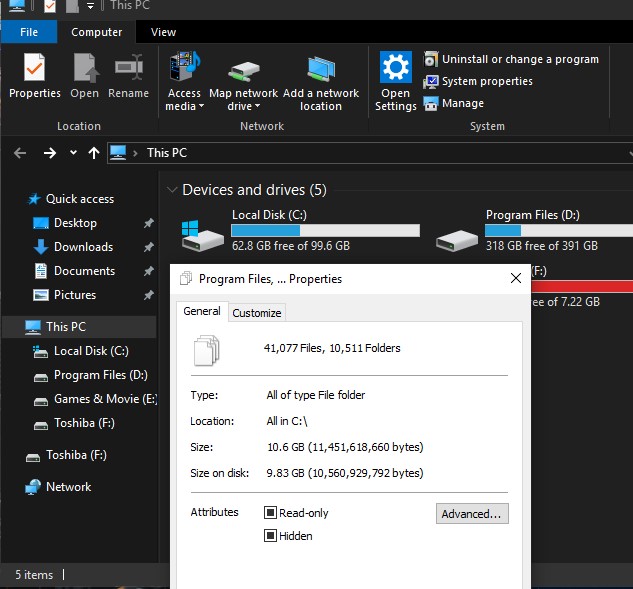Screen dimensions: 633x589
Task: Open Games & Movie (E:) in sidebar
Action: [105, 399]
